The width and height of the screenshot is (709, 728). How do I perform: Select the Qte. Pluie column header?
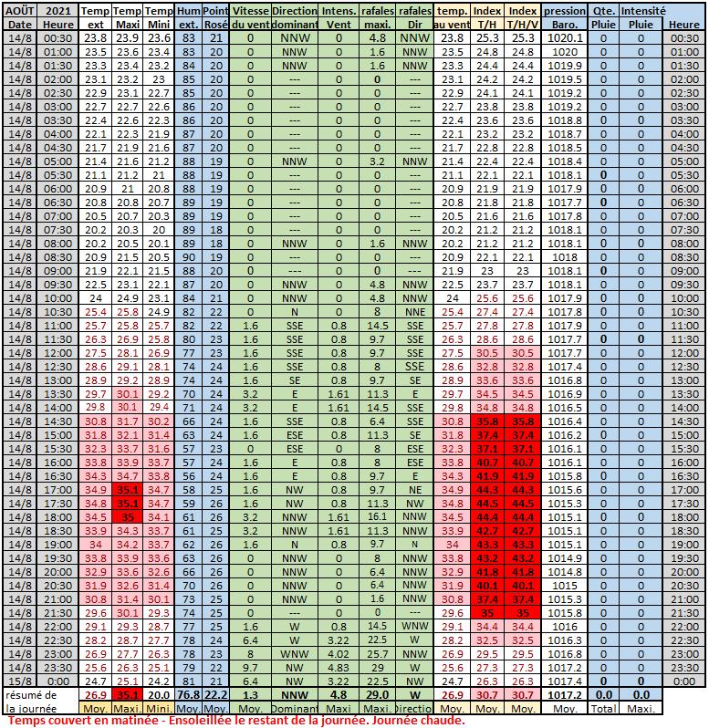603,18
